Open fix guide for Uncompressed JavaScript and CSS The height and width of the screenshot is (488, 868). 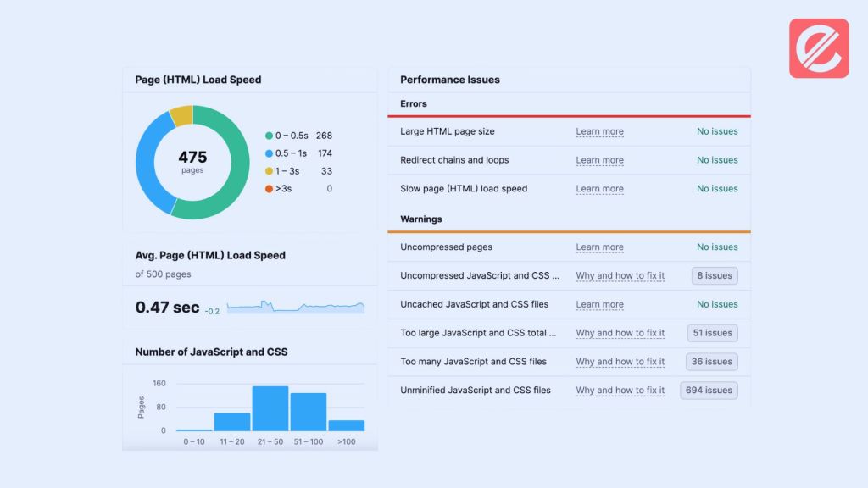click(620, 275)
